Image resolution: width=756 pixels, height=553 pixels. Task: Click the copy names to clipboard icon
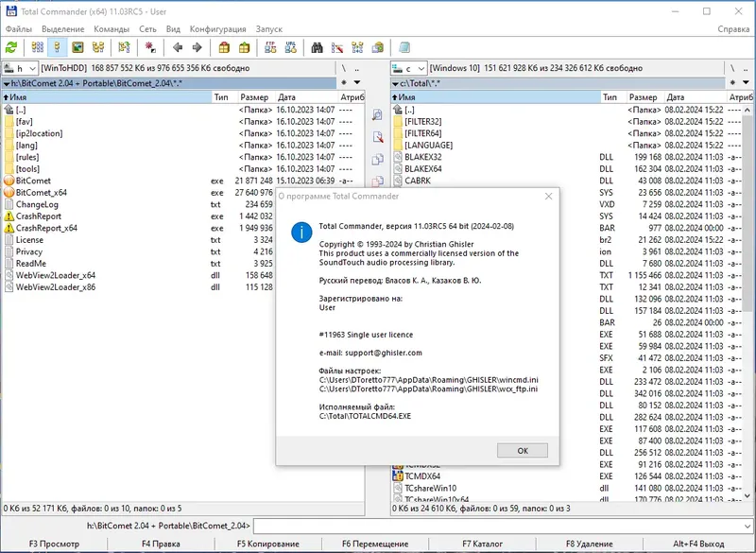coord(378,47)
